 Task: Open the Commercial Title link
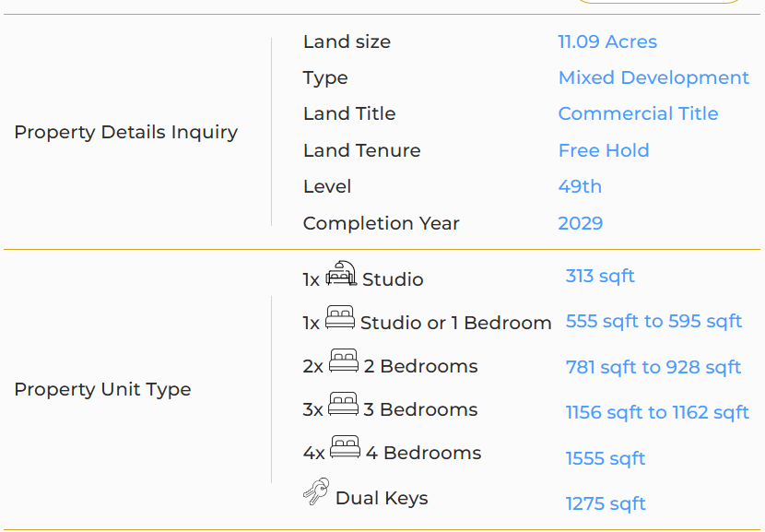638,113
